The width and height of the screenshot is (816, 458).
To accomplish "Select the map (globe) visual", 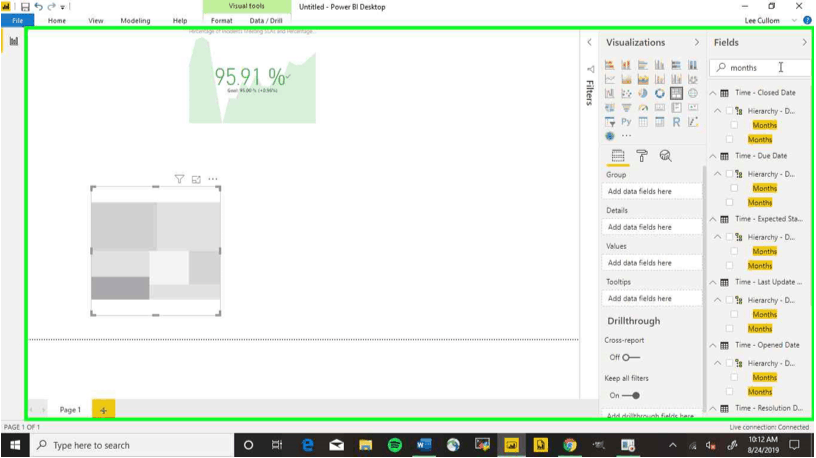I will click(x=693, y=94).
